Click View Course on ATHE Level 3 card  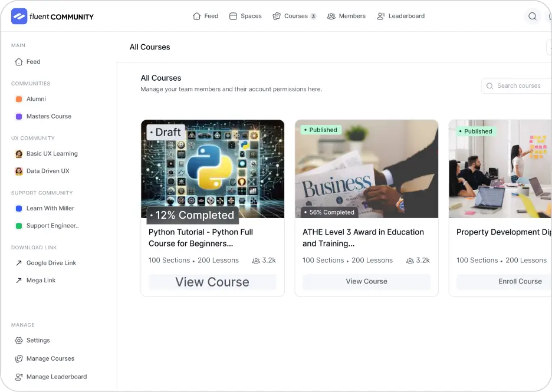point(366,282)
